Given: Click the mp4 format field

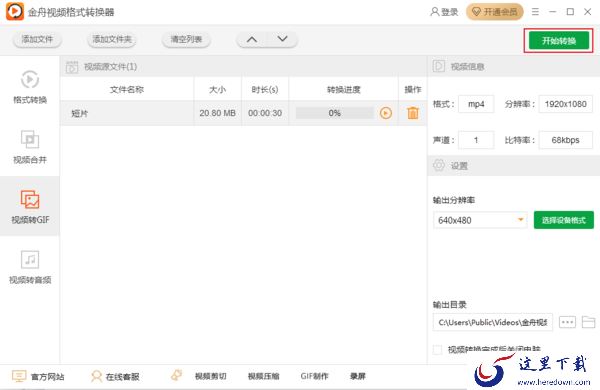Looking at the screenshot, I should point(476,104).
